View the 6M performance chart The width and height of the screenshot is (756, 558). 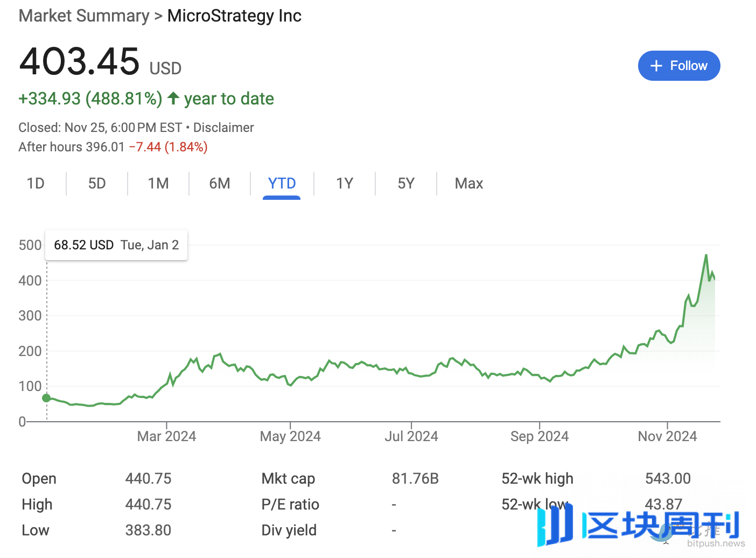[219, 183]
